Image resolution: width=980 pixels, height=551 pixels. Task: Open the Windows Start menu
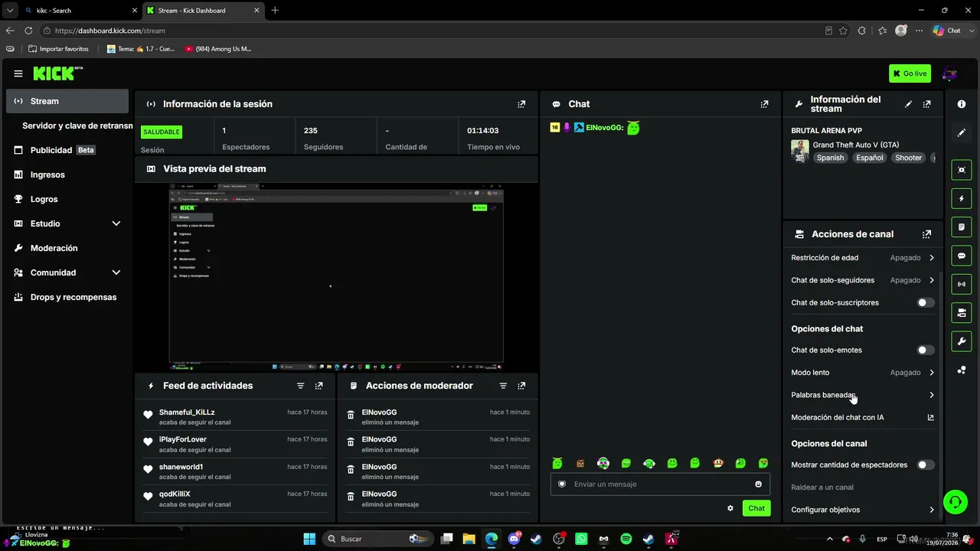point(309,539)
